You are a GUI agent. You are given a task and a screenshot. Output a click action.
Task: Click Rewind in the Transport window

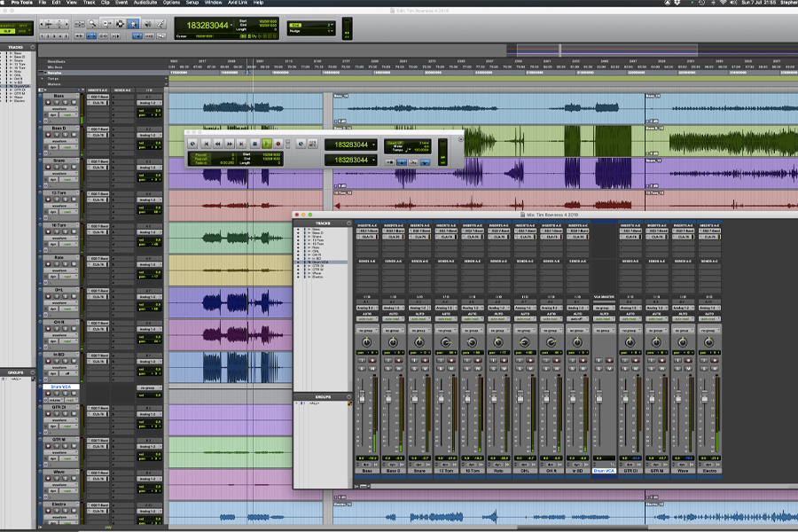click(x=218, y=144)
